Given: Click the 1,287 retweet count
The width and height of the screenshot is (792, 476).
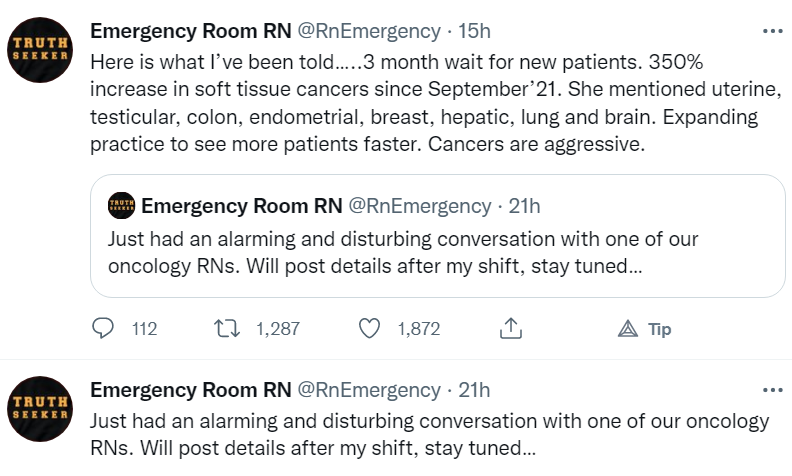Looking at the screenshot, I should pos(278,328).
